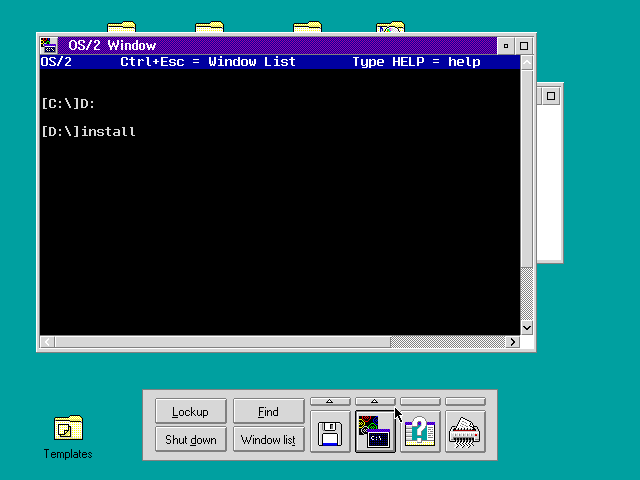Expand drawer above the floppy drive icon
640x480 pixels.
click(330, 402)
